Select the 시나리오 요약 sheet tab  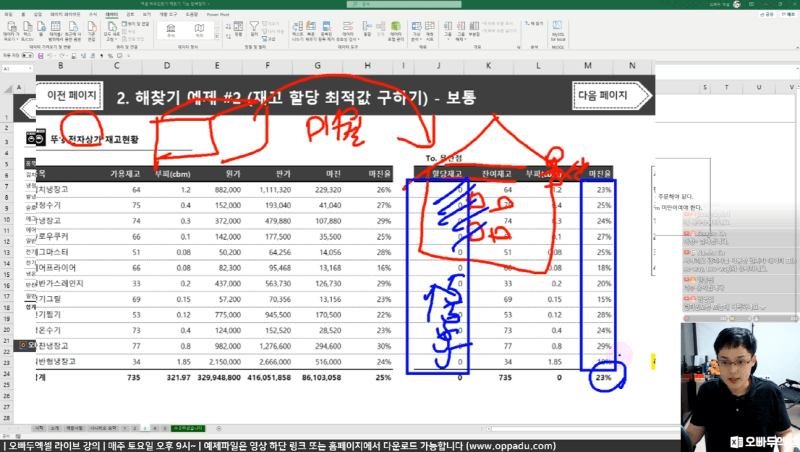103,429
